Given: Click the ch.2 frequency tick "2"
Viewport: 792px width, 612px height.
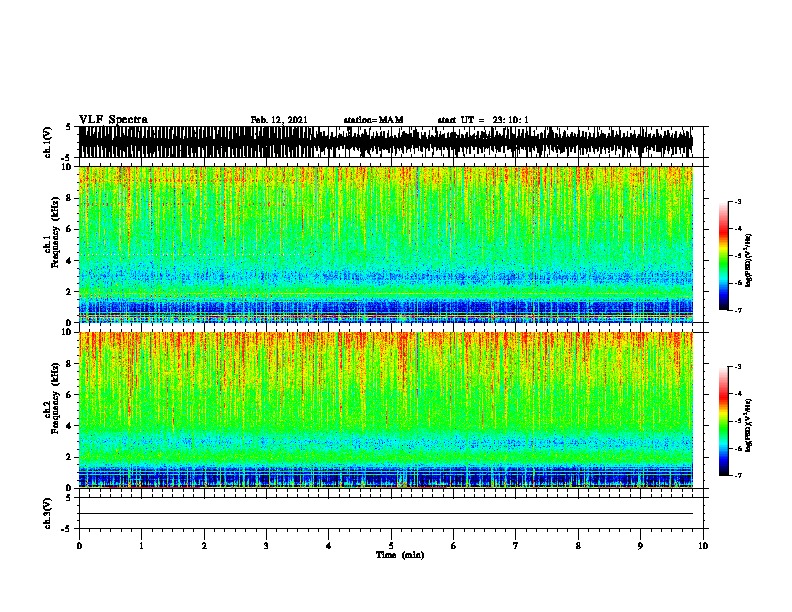Looking at the screenshot, I should [69, 457].
